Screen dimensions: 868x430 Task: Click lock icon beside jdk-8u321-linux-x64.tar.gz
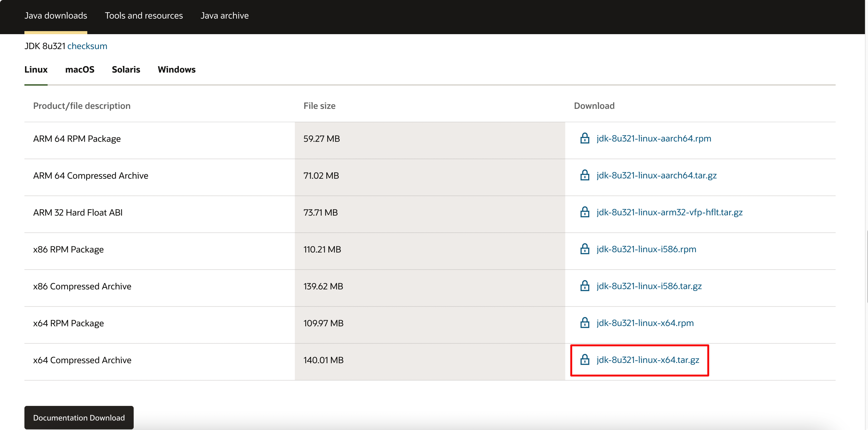pos(585,360)
